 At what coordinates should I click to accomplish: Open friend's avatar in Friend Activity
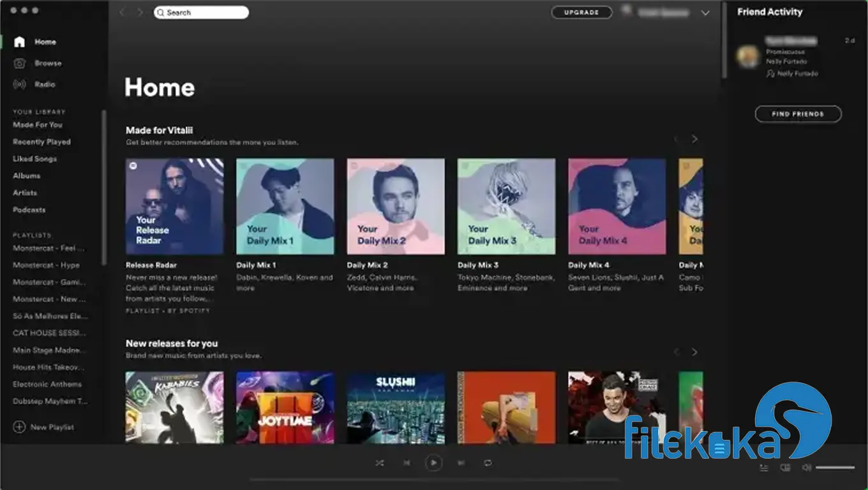[x=748, y=57]
